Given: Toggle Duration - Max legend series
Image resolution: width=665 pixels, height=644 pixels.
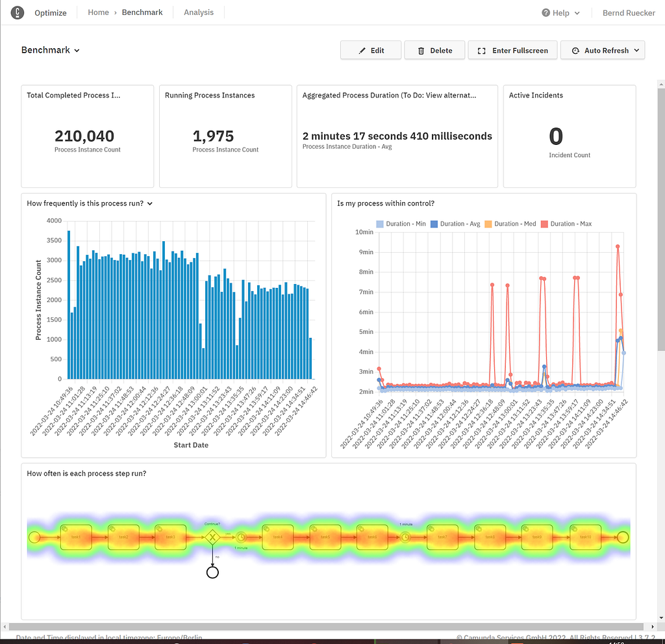Looking at the screenshot, I should tap(566, 224).
